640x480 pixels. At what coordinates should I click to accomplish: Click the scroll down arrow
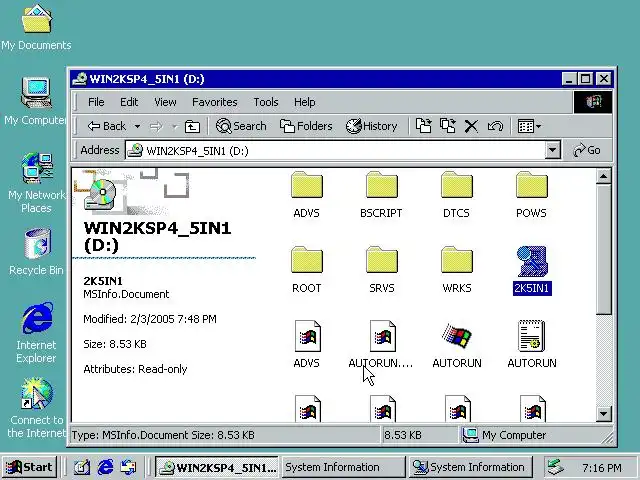603,414
